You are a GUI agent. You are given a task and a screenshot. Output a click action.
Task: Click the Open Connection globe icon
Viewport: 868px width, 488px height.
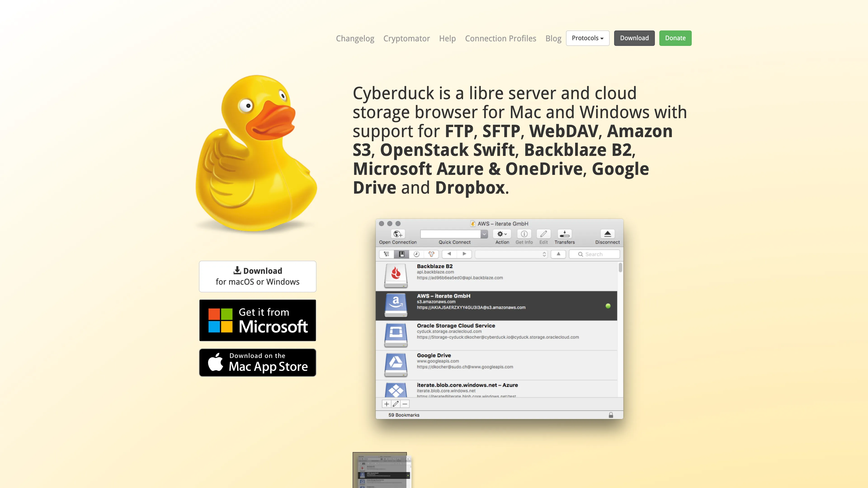[398, 234]
